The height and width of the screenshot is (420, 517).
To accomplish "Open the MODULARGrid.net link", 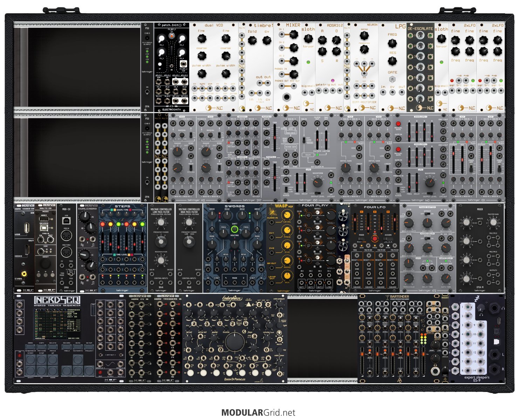I will point(258,413).
